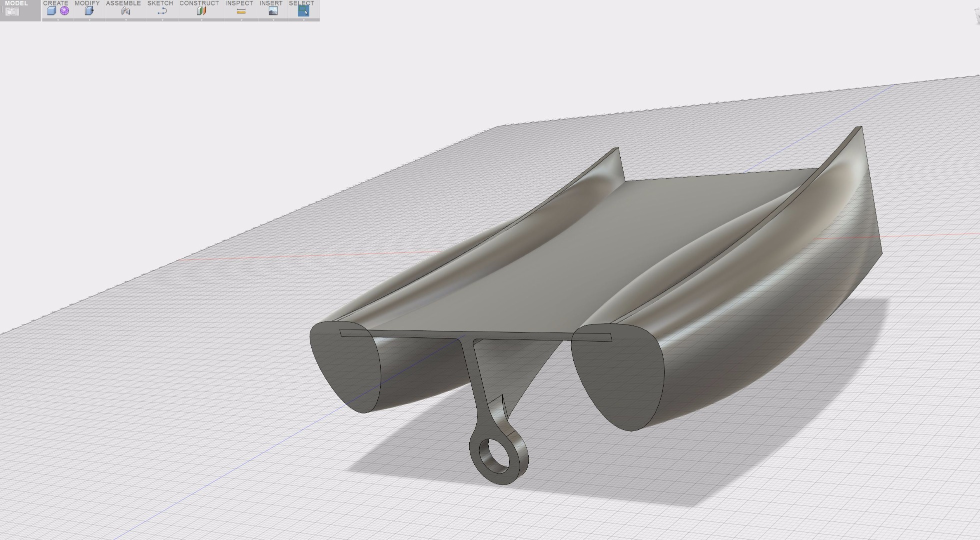Expand the dropdown arrow under MODIFY
The image size is (980, 540).
click(89, 19)
